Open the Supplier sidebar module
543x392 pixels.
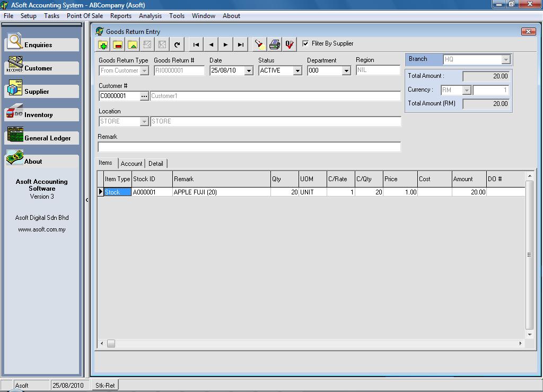click(41, 91)
